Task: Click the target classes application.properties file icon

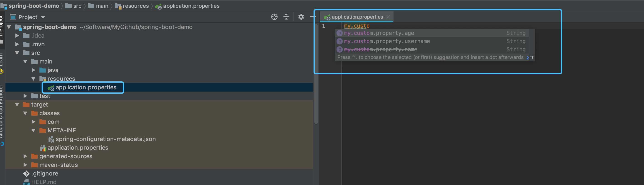Action: (x=43, y=148)
